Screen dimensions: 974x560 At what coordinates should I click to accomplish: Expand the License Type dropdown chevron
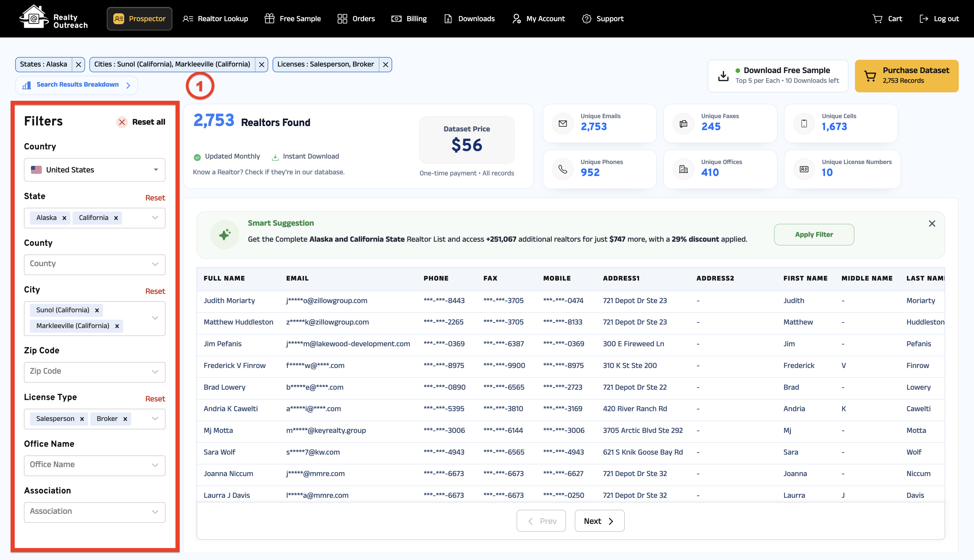(155, 419)
